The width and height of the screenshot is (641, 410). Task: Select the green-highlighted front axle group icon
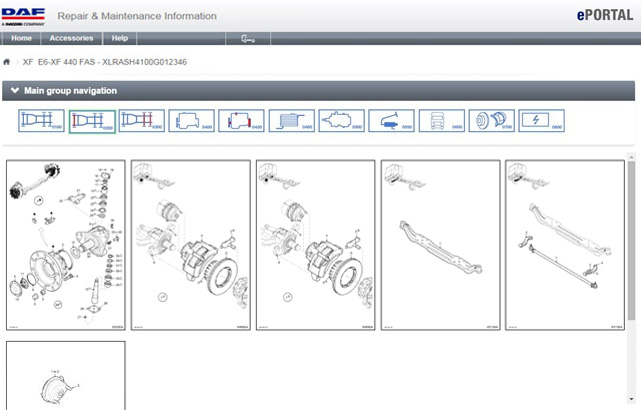click(x=91, y=122)
